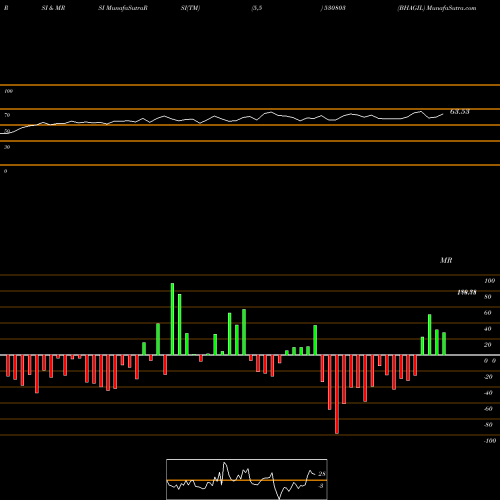The image size is (500, 500).
Task: Click the tallest green MR histogram bar
Action: [x=172, y=319]
